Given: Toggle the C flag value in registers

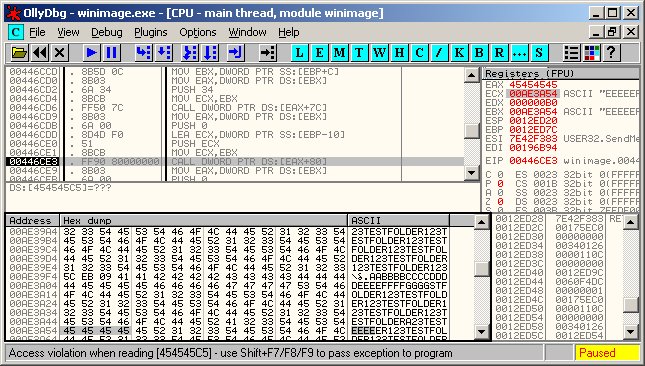Looking at the screenshot, I should [500, 175].
